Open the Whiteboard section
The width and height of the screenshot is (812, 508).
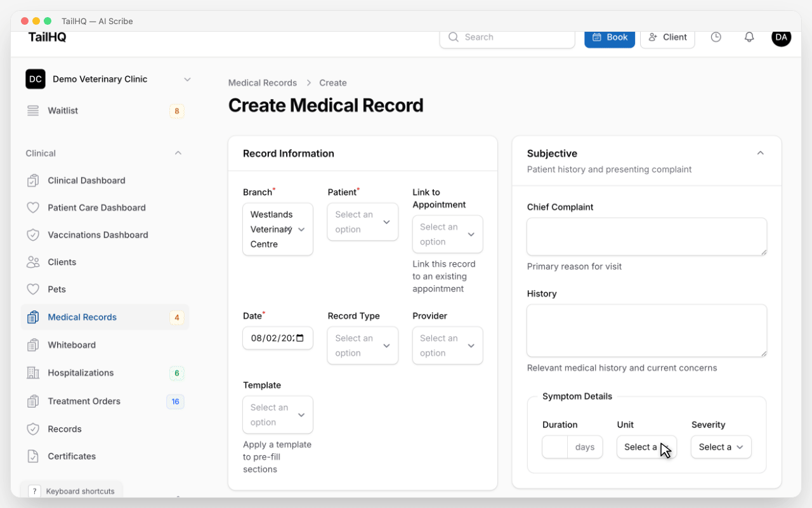tap(70, 345)
